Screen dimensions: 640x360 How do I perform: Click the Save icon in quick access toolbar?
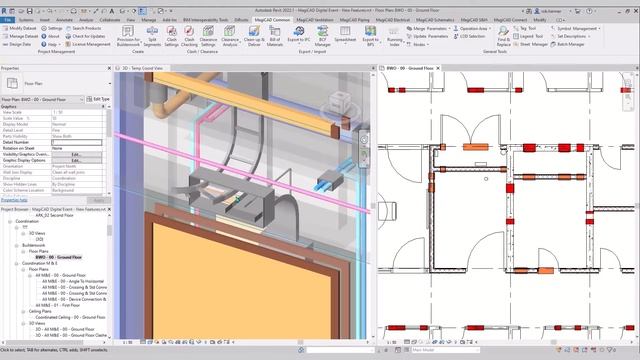(29, 11)
